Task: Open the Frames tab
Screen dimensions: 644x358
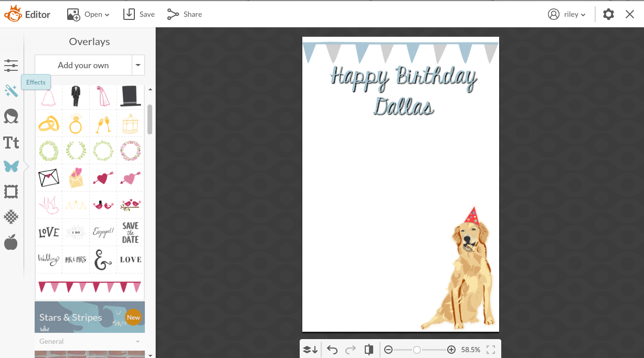Action: [x=11, y=192]
